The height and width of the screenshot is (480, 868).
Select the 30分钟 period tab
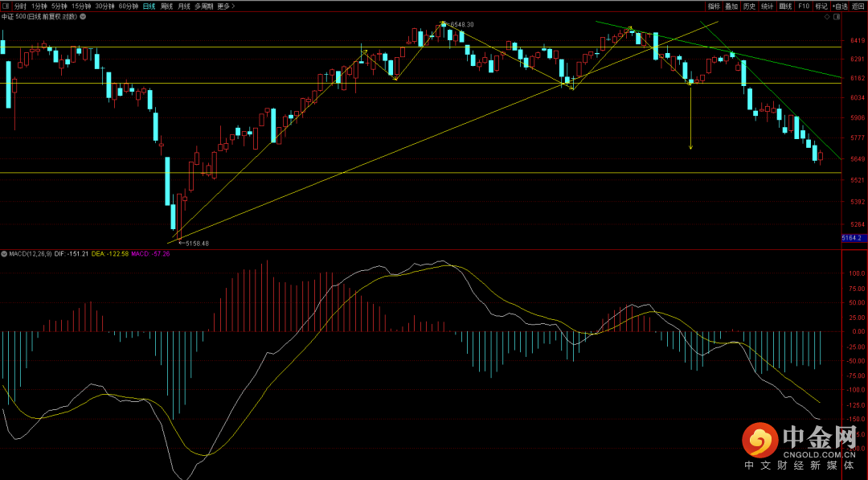[x=104, y=6]
